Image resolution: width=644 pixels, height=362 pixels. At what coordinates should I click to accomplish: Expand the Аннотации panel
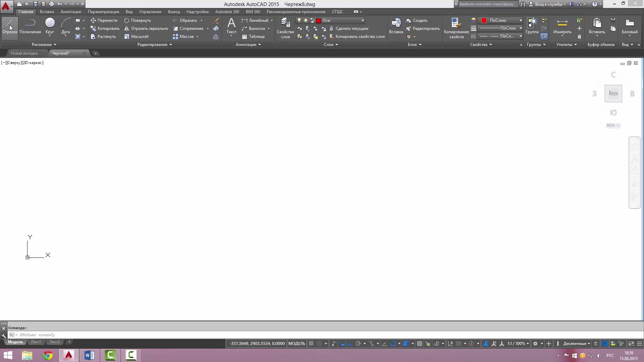(x=248, y=45)
